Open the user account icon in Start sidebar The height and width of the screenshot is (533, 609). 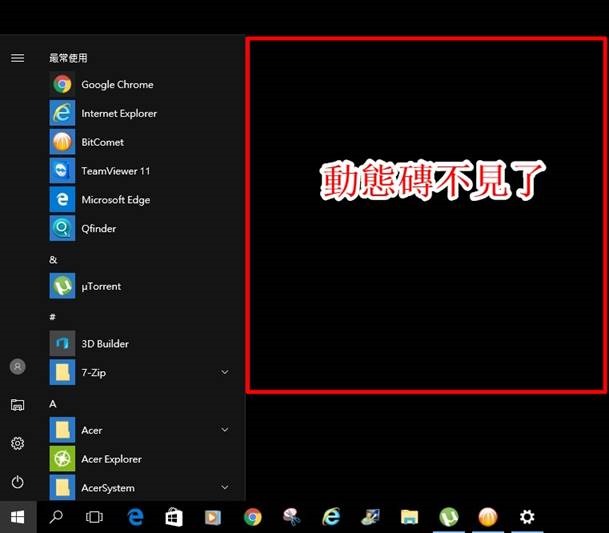click(x=17, y=366)
